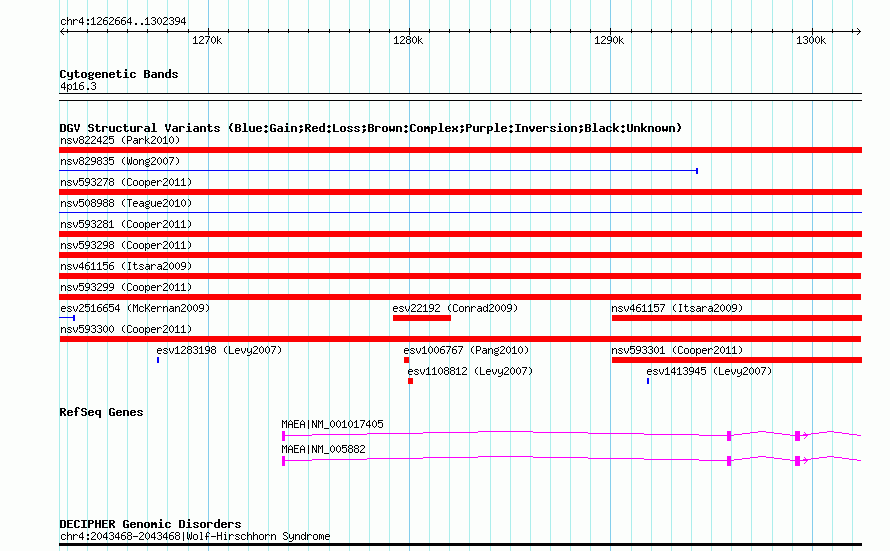Open nsv593300 (Cooper2011) label

[x=126, y=329]
